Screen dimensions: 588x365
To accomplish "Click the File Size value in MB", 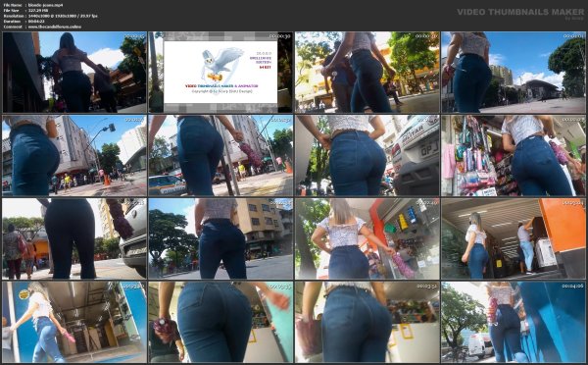I will point(38,11).
